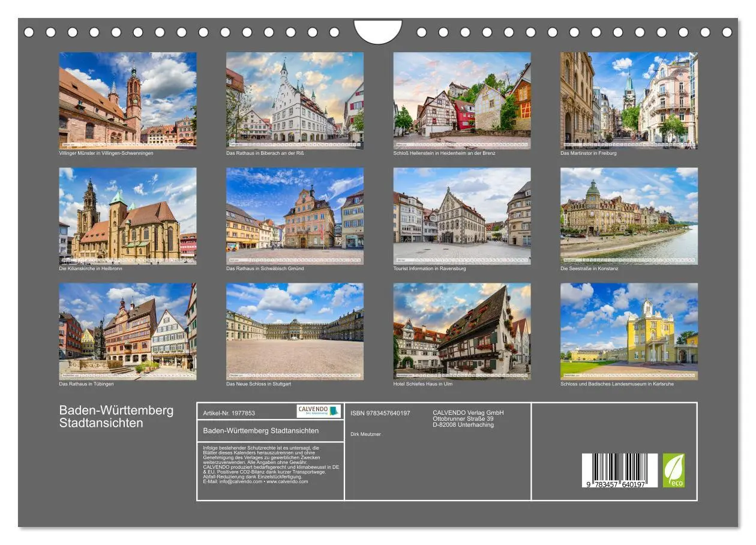Click caption 'Das Martinstor in Freiburg'
Screen dimensions: 756x545
coord(588,153)
